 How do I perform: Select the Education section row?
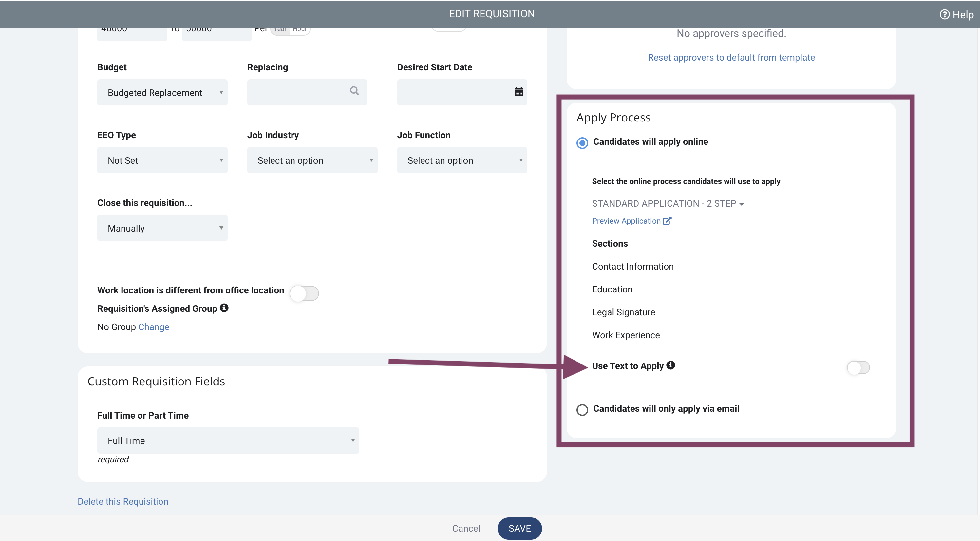[731, 289]
